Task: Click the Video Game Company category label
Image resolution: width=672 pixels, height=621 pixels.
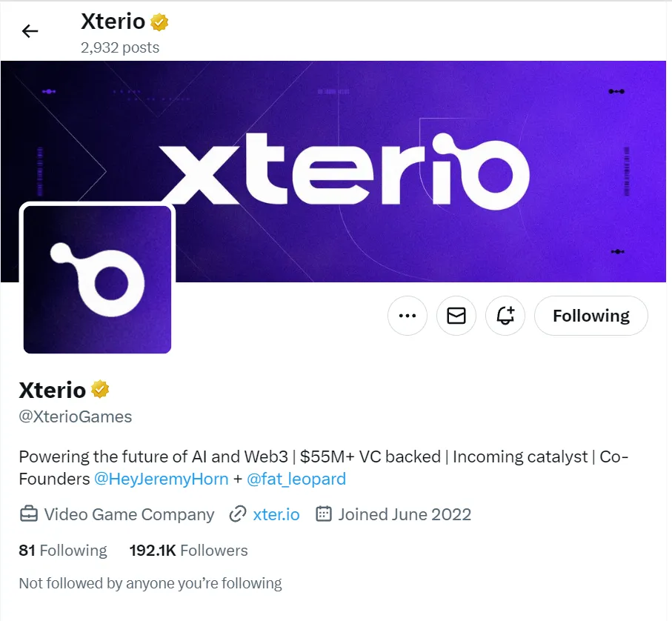Action: pos(129,514)
